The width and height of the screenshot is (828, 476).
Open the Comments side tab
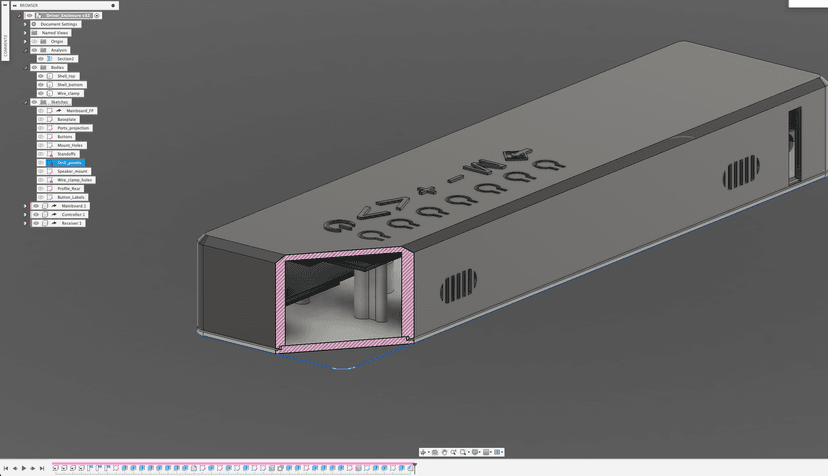(4, 45)
